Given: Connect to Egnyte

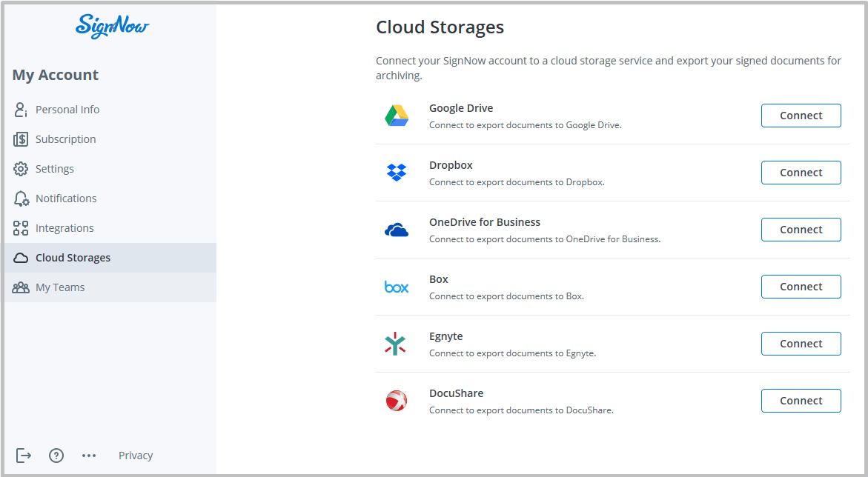Looking at the screenshot, I should [x=801, y=344].
